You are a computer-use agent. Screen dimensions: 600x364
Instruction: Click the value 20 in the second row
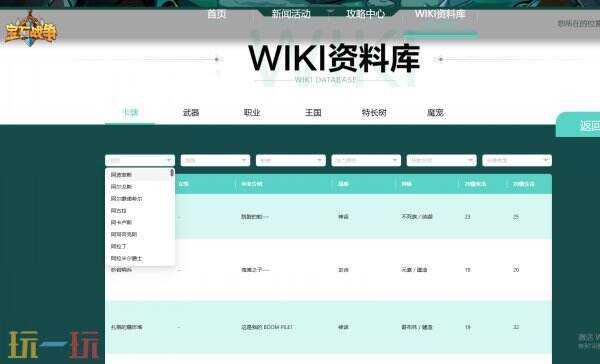(516, 270)
